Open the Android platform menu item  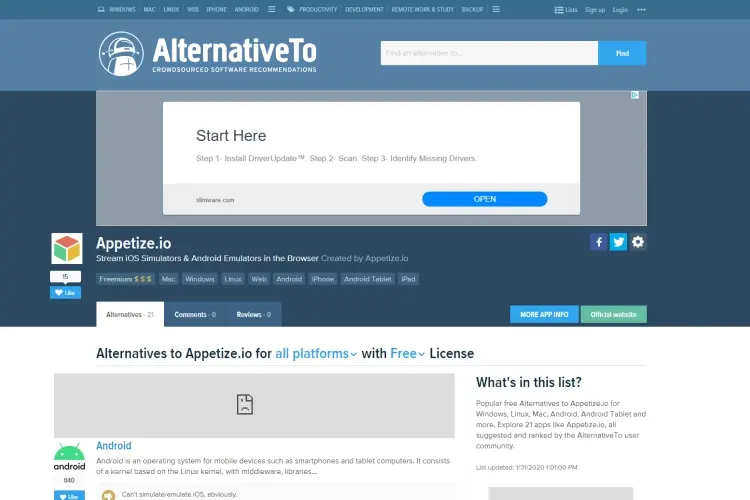tap(246, 10)
